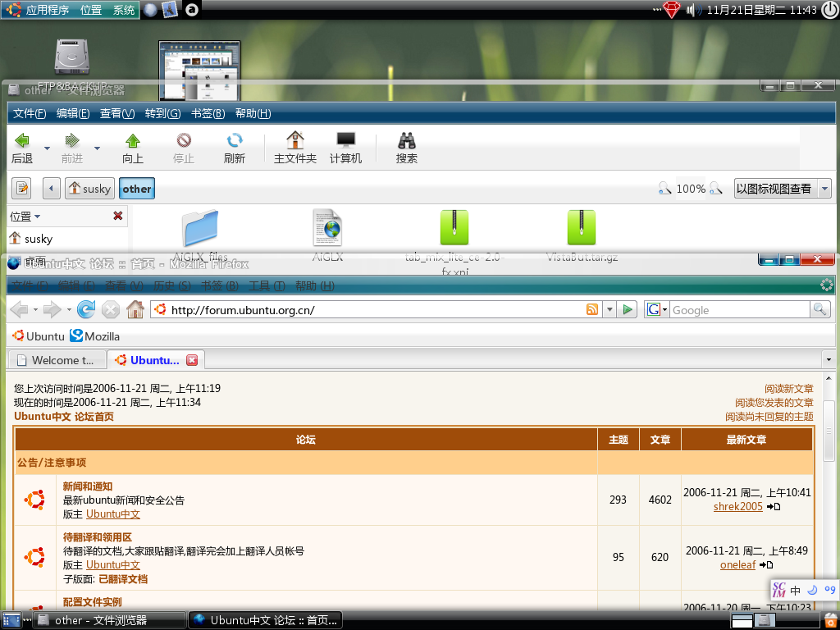The image size is (840, 630).
Task: Open the 转到(G) menu in file browser
Action: pyautogui.click(x=163, y=113)
